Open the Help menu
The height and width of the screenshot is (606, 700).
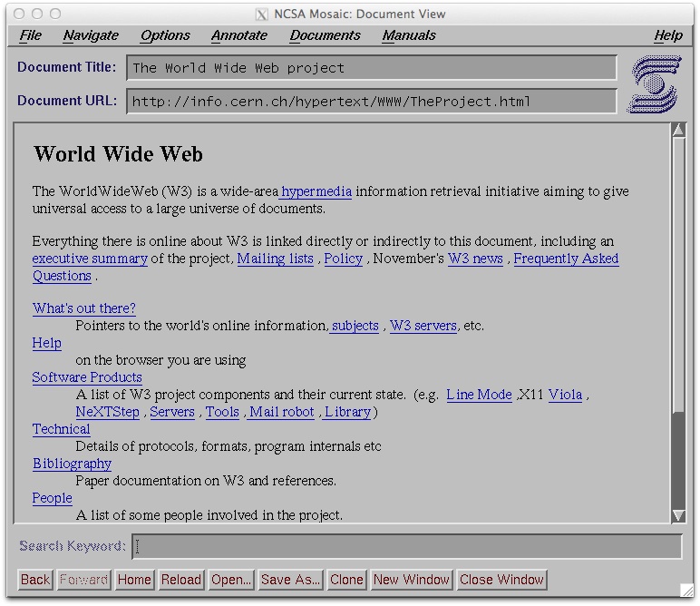tap(668, 35)
